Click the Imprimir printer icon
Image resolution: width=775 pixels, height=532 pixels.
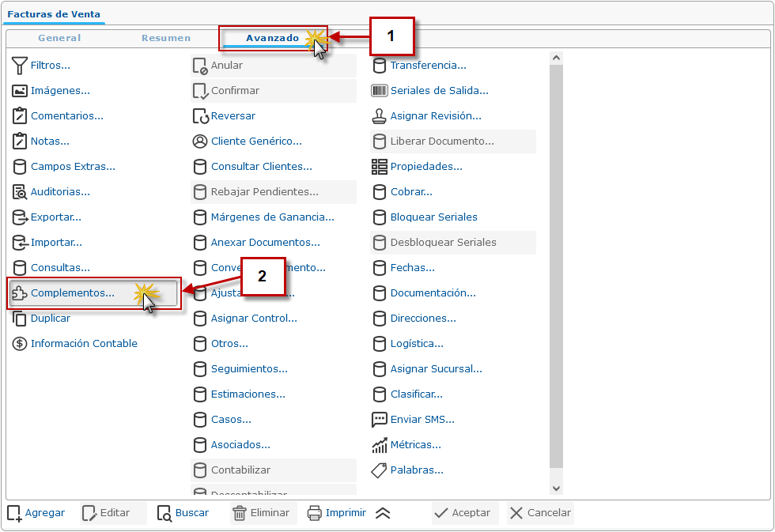[x=315, y=513]
